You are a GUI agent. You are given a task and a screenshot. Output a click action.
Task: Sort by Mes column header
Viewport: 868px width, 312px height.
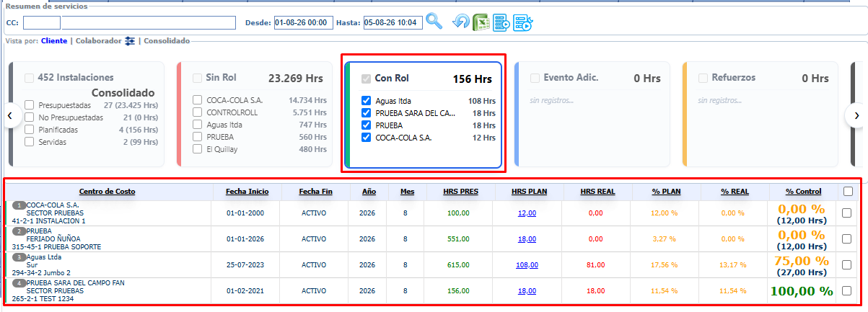pos(407,192)
